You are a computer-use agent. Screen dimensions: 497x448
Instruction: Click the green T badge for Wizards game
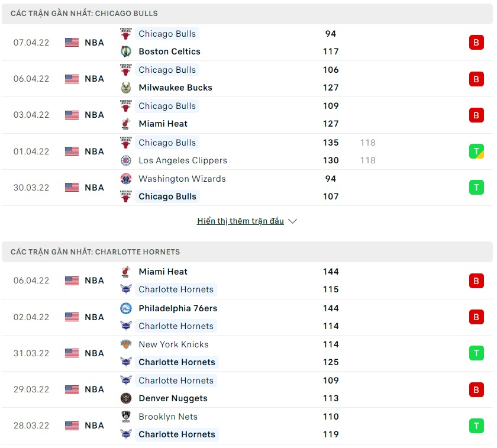click(476, 188)
